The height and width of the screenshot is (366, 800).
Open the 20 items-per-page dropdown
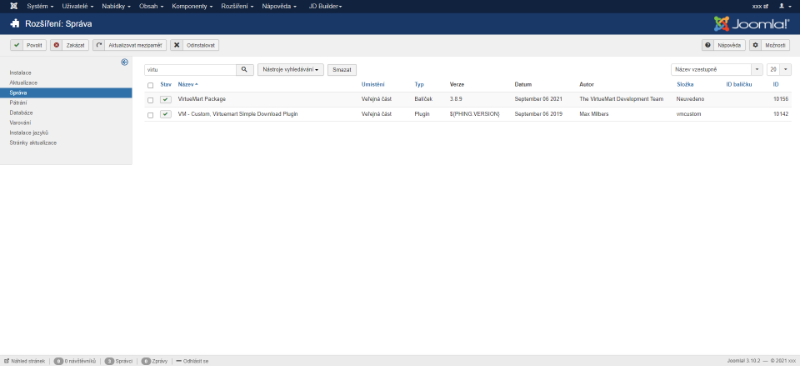779,69
